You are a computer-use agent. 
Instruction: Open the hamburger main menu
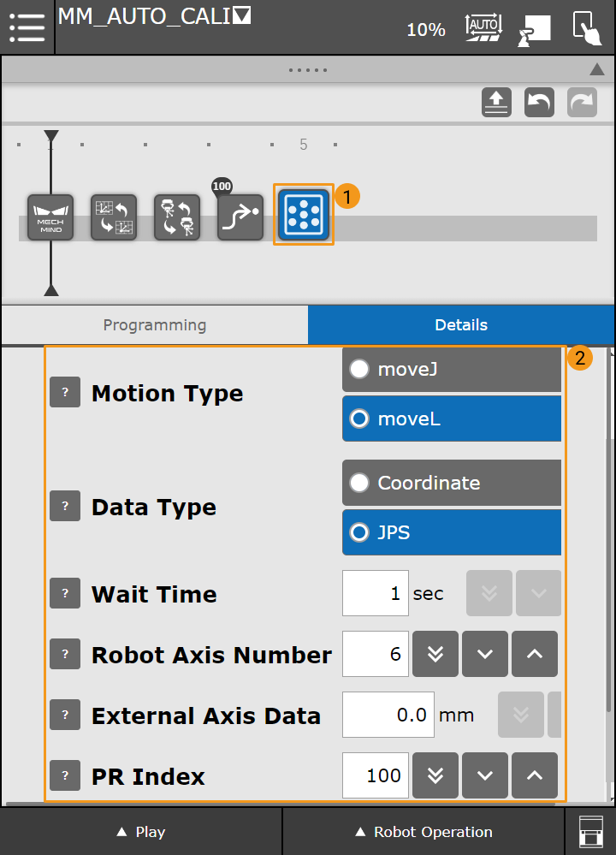pos(27,27)
